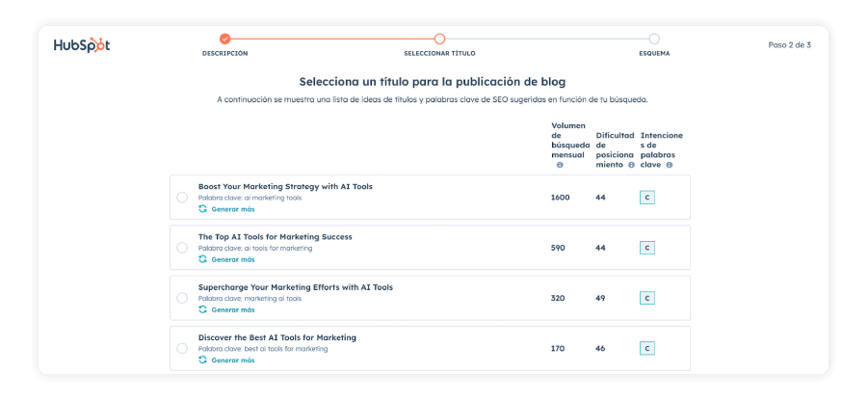Open info icon for Intenciones de palabras clave
This screenshot has height=401, width=868.
670,165
